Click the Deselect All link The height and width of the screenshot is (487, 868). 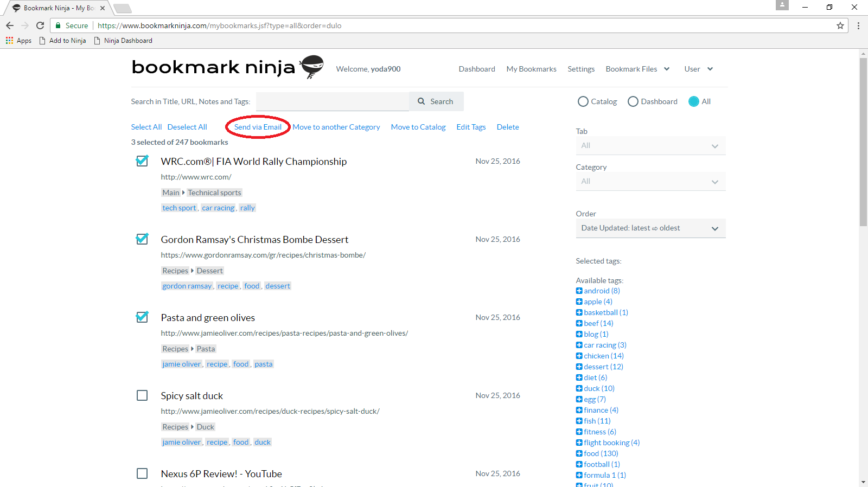pos(187,127)
